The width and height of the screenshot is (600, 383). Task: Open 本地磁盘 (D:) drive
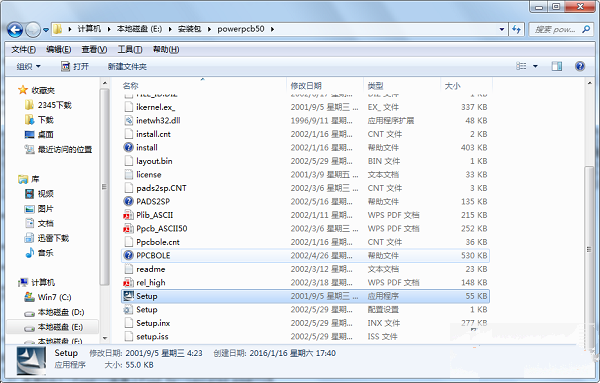[61, 312]
